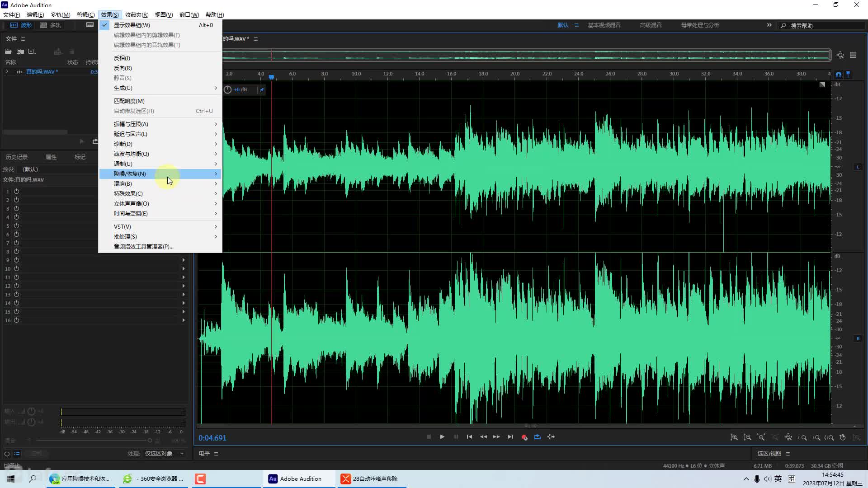
Task: Expand effects slot 16 arrow
Action: pos(184,320)
